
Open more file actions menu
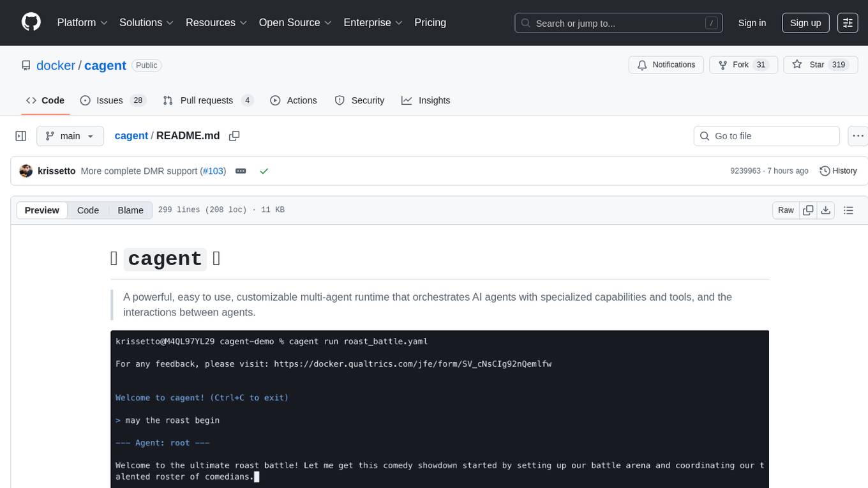click(x=858, y=136)
